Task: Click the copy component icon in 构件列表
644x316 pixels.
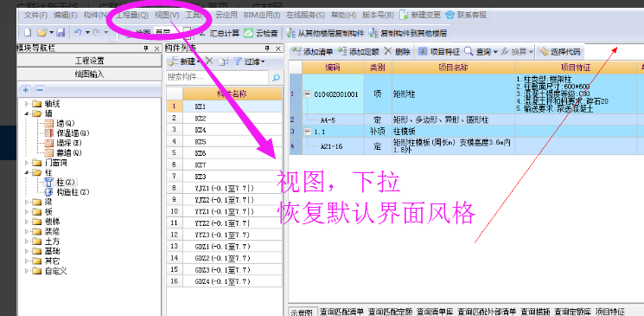Action: pos(223,61)
